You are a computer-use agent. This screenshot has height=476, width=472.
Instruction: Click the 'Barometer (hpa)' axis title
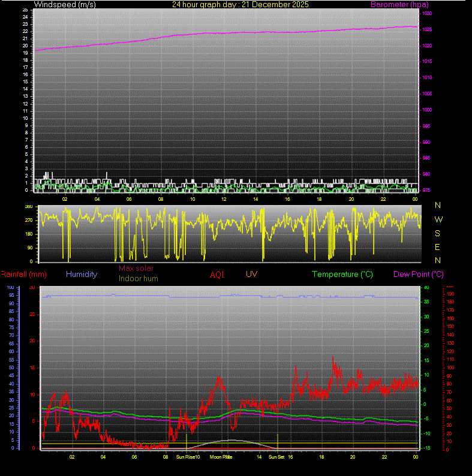click(x=399, y=5)
